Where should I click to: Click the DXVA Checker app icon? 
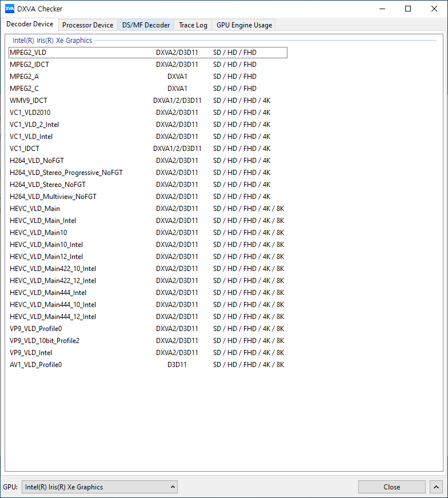click(x=10, y=9)
